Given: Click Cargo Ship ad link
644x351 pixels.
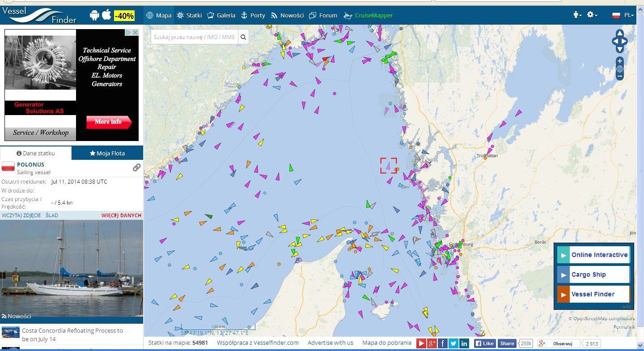Looking at the screenshot, I should (x=593, y=274).
